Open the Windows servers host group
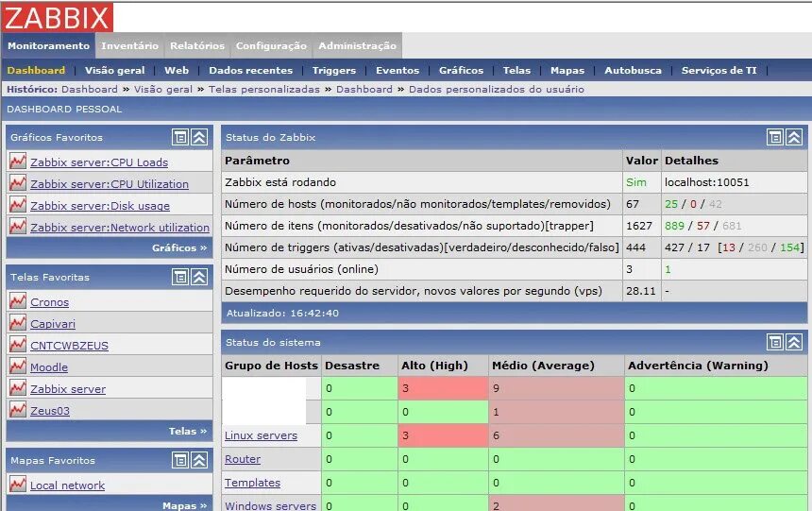 (x=270, y=505)
